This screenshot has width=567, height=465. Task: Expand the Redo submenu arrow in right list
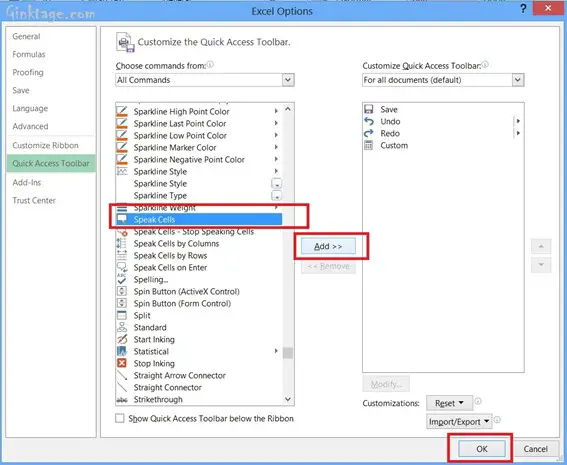518,133
